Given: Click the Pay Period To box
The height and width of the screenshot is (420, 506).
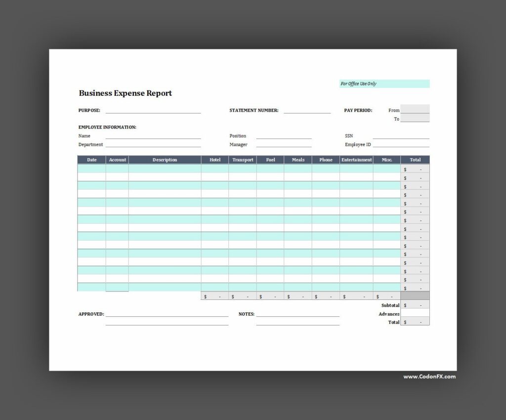Looking at the screenshot, I should [x=415, y=119].
